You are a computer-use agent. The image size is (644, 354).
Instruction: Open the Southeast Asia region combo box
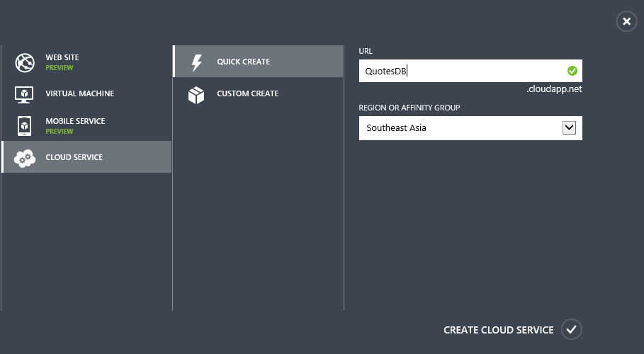coord(470,128)
